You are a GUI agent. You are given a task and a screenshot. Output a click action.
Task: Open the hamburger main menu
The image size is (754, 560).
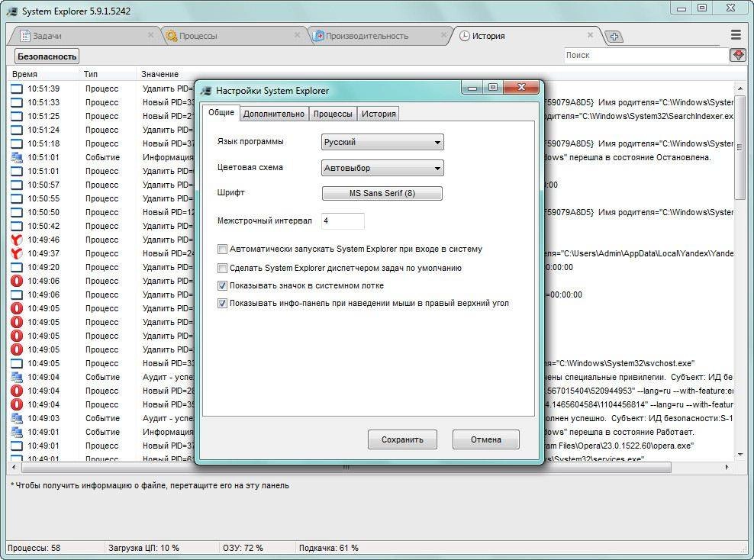coord(736,34)
